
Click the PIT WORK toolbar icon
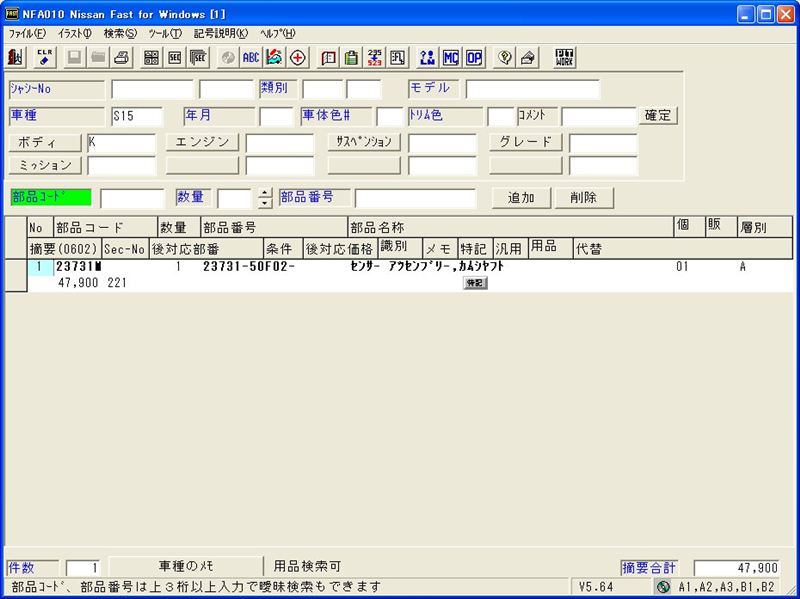click(564, 58)
